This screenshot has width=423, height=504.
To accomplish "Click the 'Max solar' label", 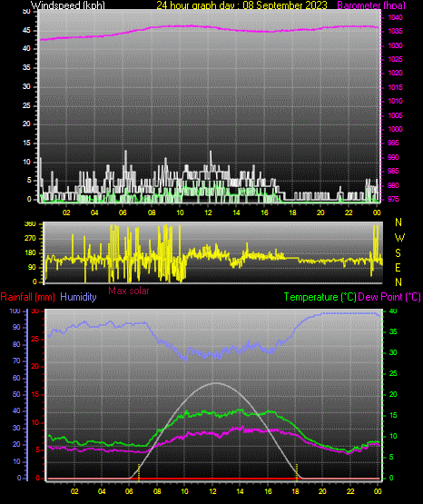I will coord(129,291).
